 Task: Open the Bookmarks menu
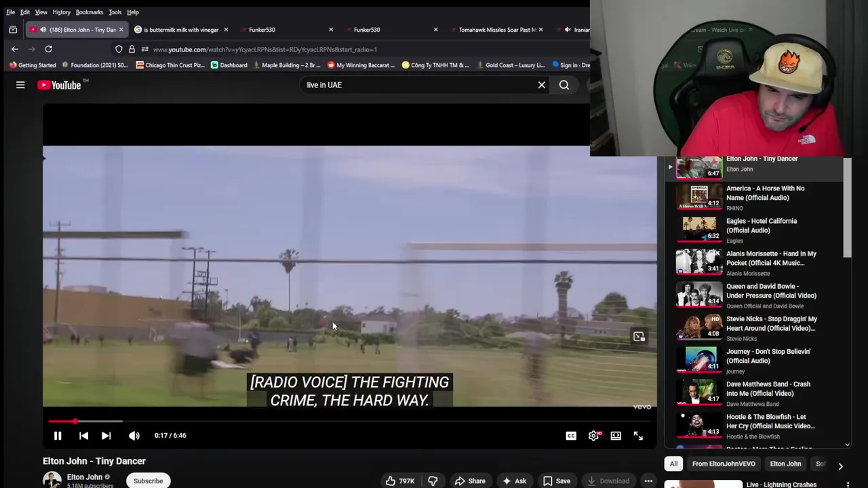click(90, 12)
